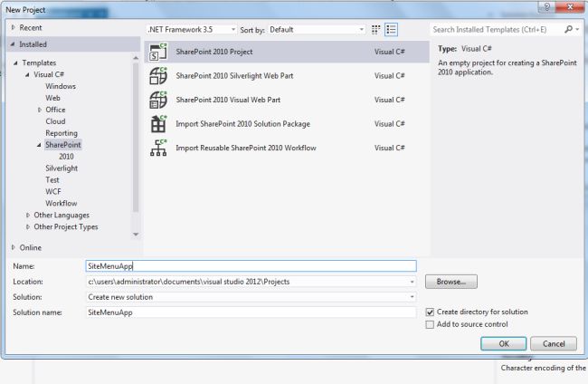Click the search magnifier icon
Viewport: 588px width, 384px height.
[x=568, y=29]
